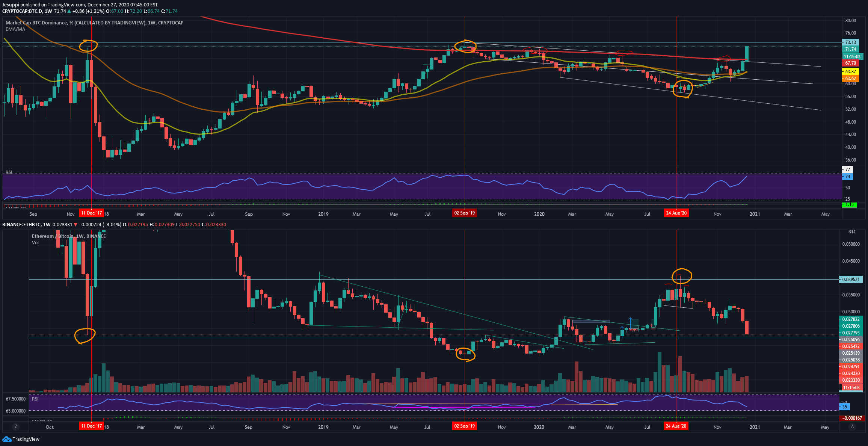Click orange circle at dominance low near August 2020
The height and width of the screenshot is (446, 868).
coord(682,89)
